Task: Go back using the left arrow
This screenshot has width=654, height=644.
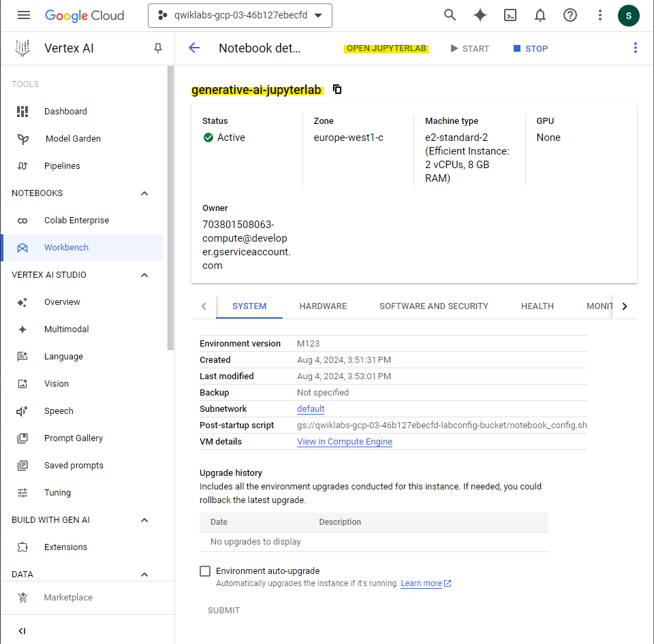Action: coord(194,48)
